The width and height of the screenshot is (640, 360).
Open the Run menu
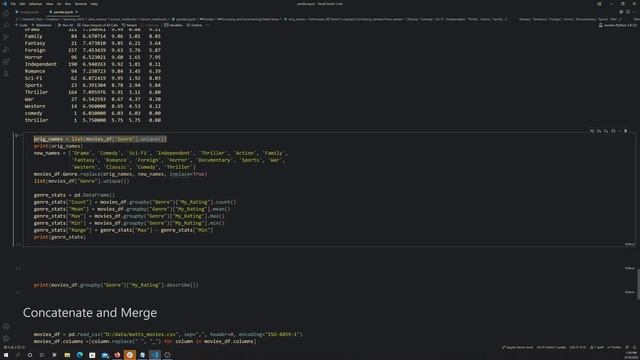point(68,4)
